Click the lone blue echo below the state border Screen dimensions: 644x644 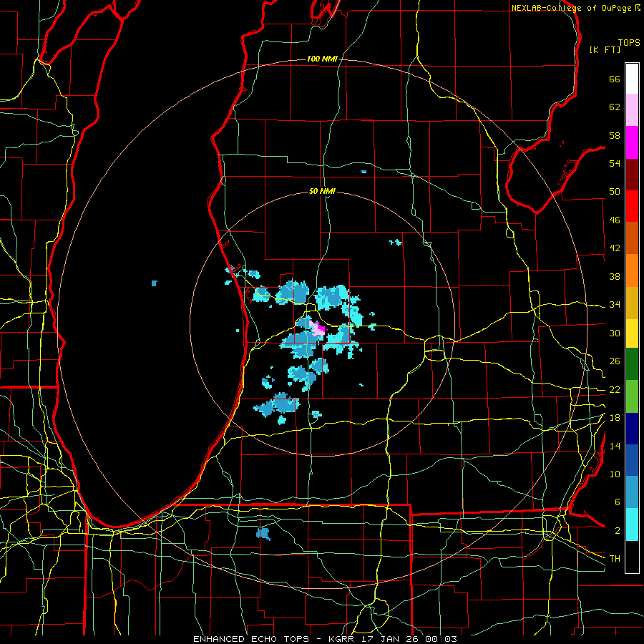(263, 534)
